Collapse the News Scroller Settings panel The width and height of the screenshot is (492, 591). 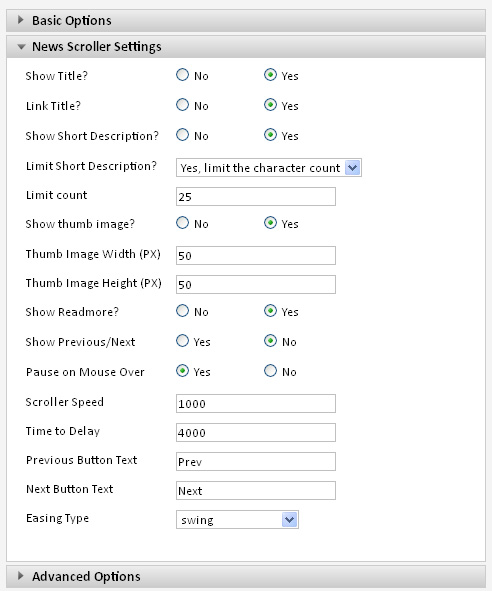point(246,47)
